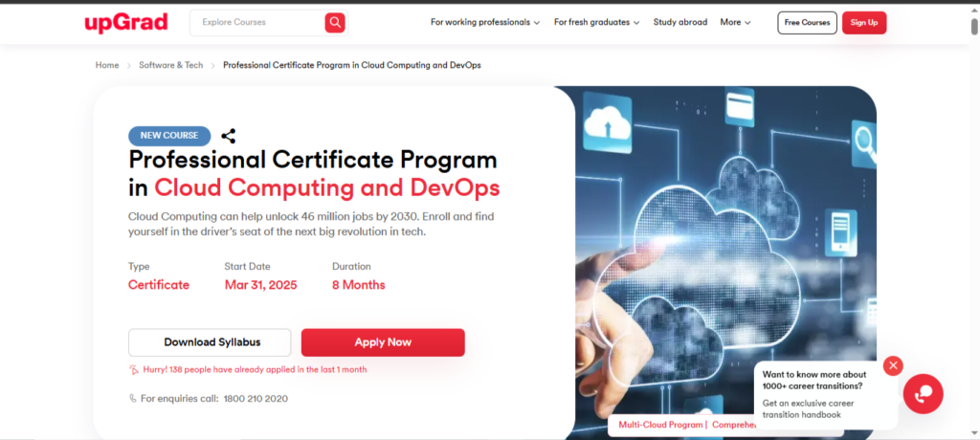This screenshot has width=980, height=440.
Task: Click the career transition handbook text
Action: coord(808,408)
